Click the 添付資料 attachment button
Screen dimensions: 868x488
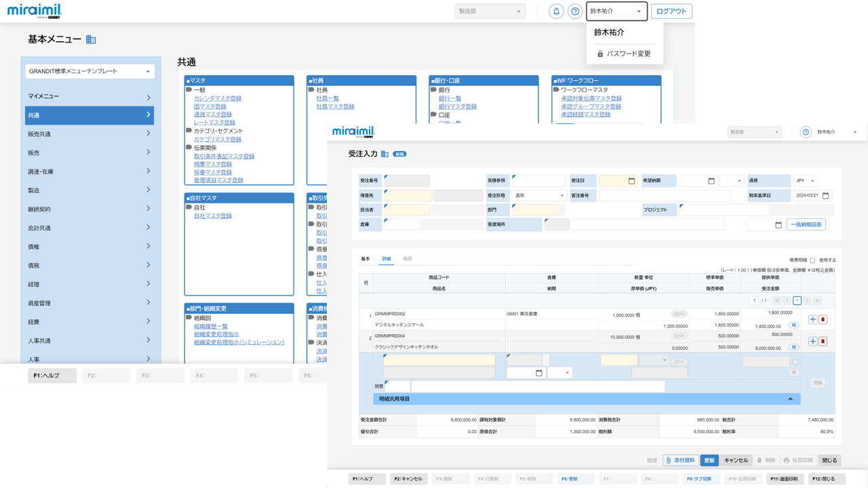click(x=681, y=460)
